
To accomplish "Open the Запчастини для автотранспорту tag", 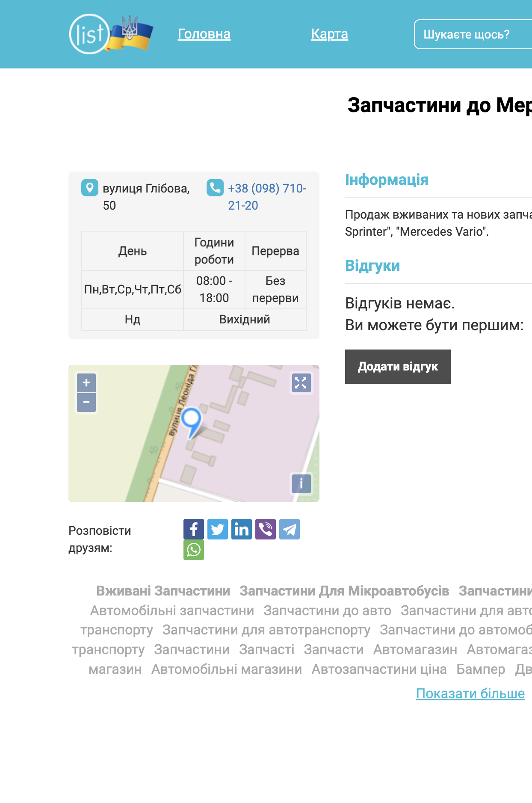I will tap(266, 630).
